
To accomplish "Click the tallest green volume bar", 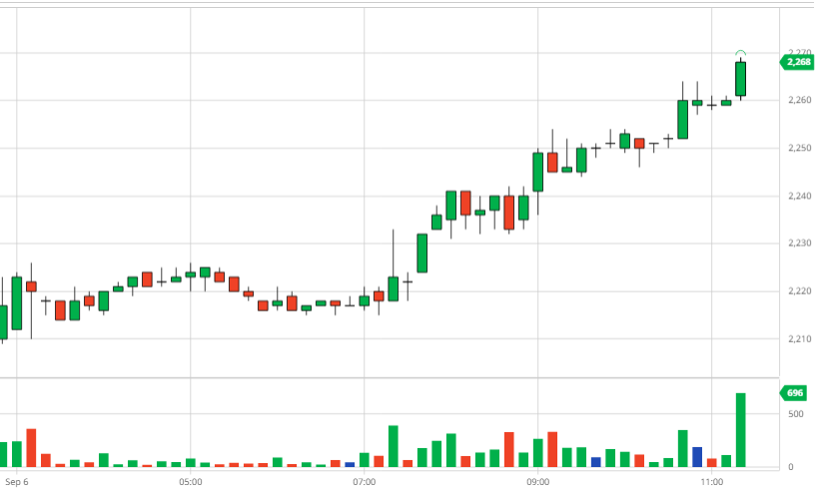I will pos(740,430).
